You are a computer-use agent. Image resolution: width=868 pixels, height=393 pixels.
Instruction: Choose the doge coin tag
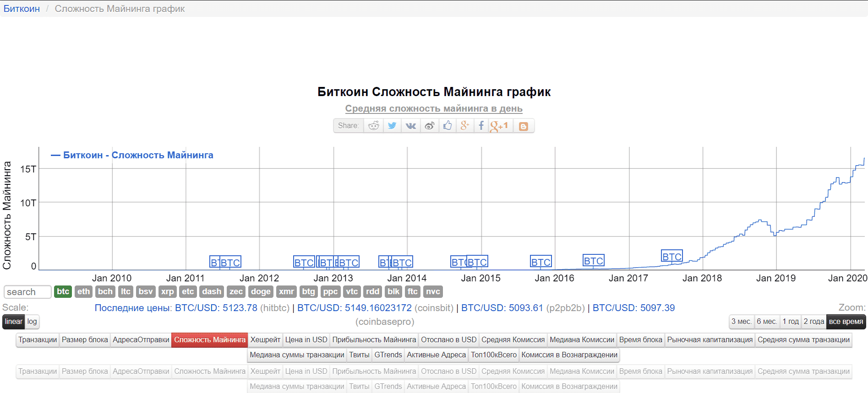261,291
